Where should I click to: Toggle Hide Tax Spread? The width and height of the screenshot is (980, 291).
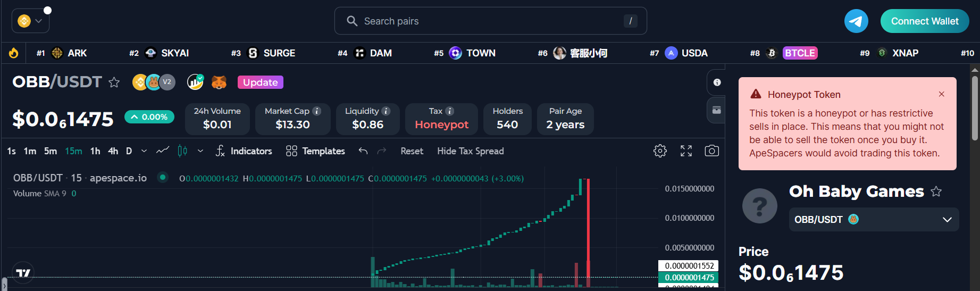pos(471,151)
